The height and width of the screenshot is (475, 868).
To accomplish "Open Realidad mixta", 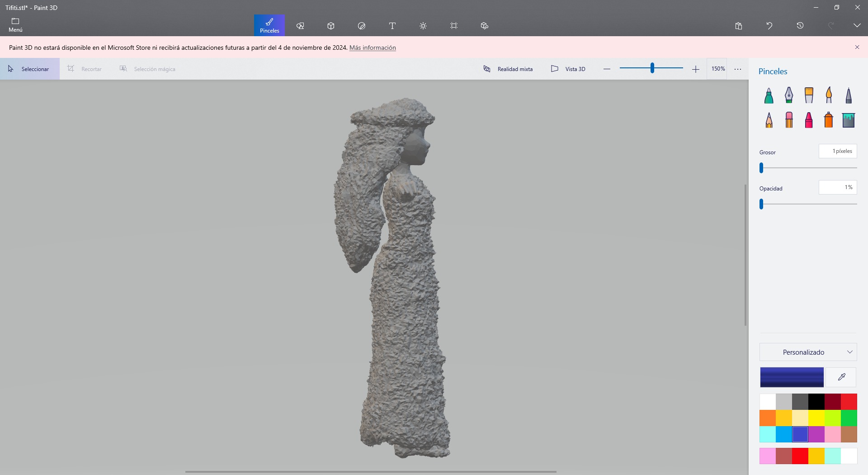I will 508,69.
